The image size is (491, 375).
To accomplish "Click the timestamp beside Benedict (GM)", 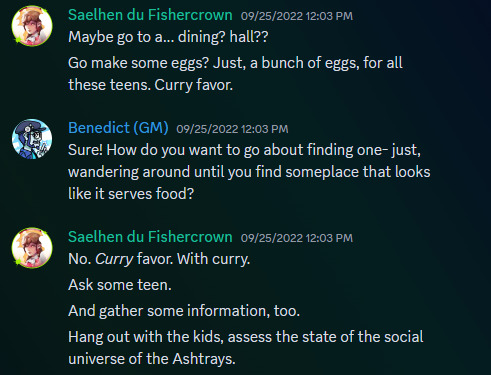I will (x=232, y=129).
